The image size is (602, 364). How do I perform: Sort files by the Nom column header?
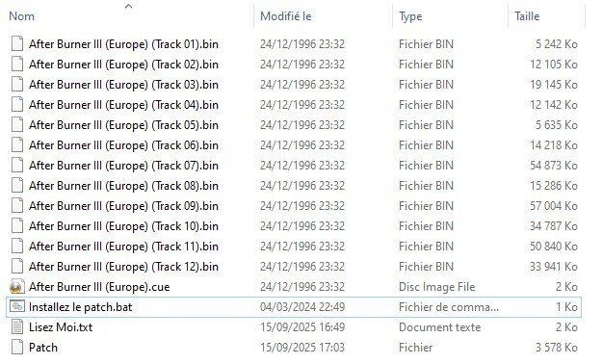tap(21, 16)
